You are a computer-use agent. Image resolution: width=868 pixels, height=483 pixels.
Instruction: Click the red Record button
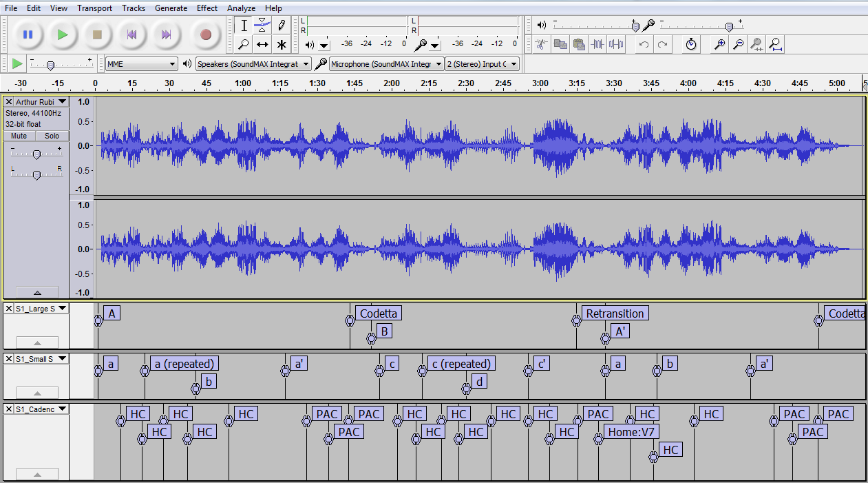tap(205, 34)
